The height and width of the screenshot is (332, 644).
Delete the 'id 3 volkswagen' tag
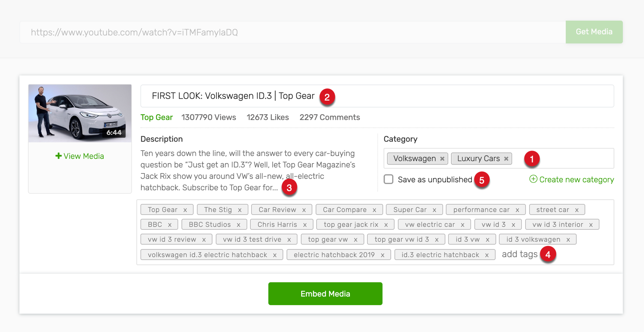click(568, 240)
